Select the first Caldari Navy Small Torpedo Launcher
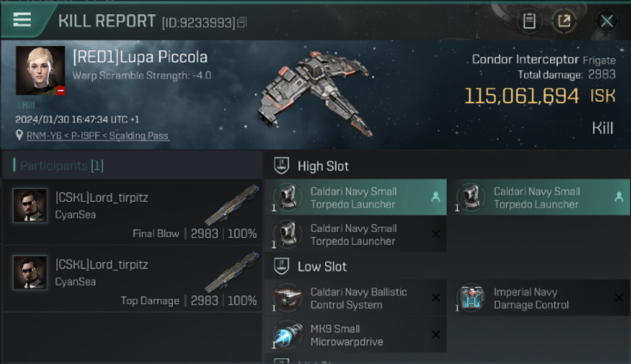This screenshot has width=631, height=364. click(355, 198)
